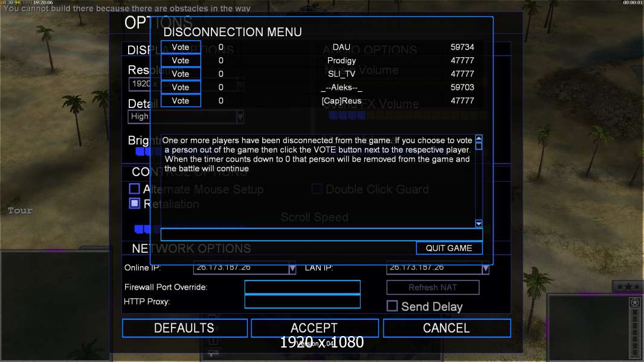Click the Refresh NAT button

point(433,287)
